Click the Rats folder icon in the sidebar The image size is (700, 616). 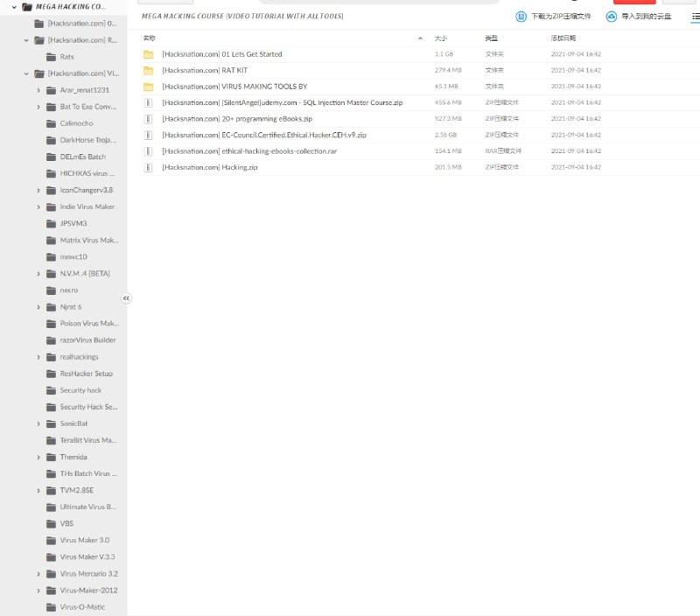tap(52, 57)
